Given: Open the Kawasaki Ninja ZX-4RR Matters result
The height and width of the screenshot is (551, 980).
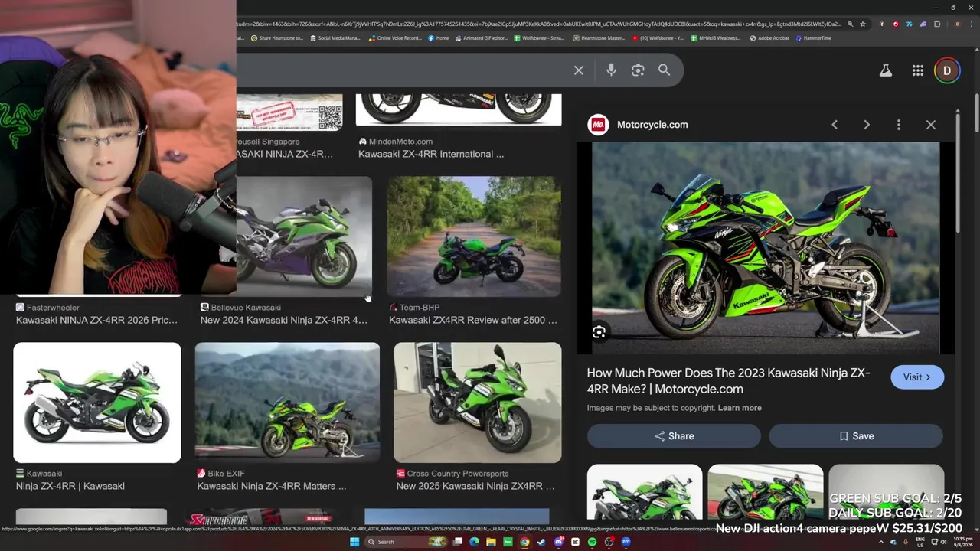Looking at the screenshot, I should click(x=272, y=486).
